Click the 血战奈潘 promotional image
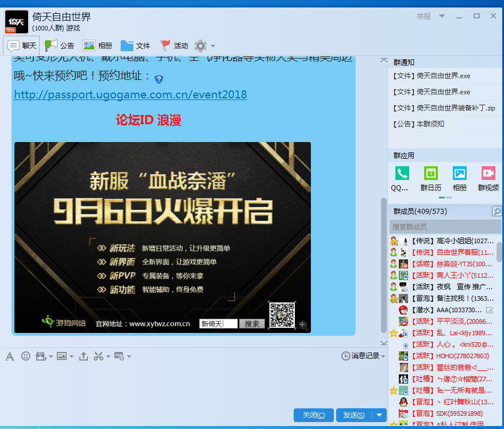 tap(163, 238)
